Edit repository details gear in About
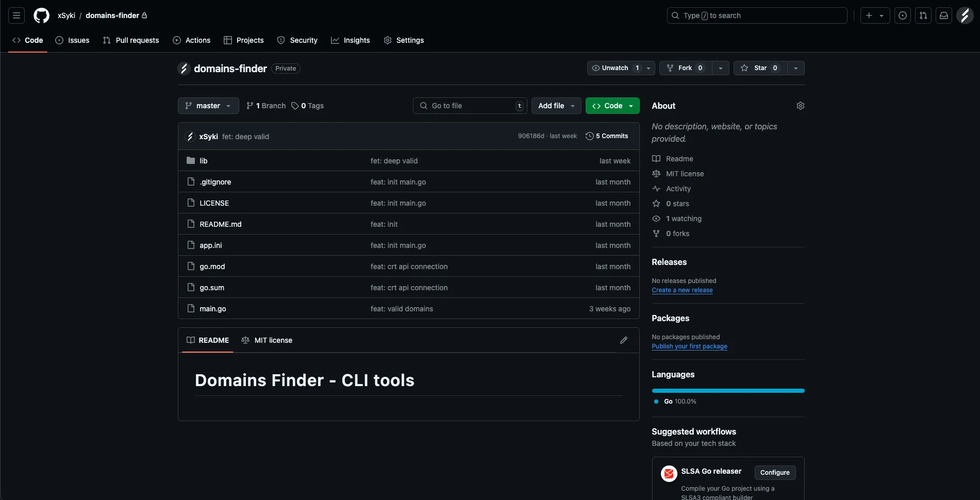Screen dimensions: 980x500 click(801, 106)
